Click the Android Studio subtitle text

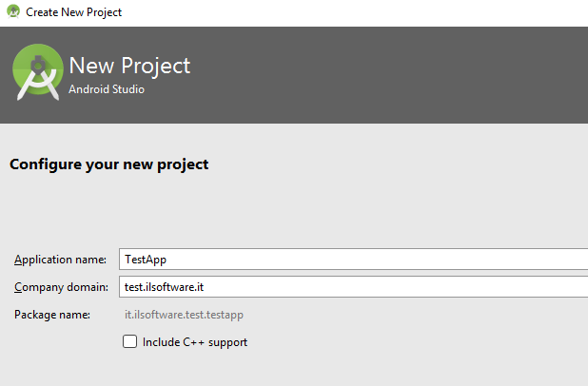tap(107, 89)
